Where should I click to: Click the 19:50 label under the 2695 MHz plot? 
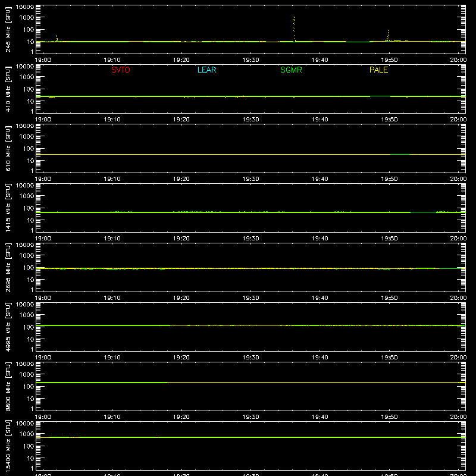click(389, 298)
